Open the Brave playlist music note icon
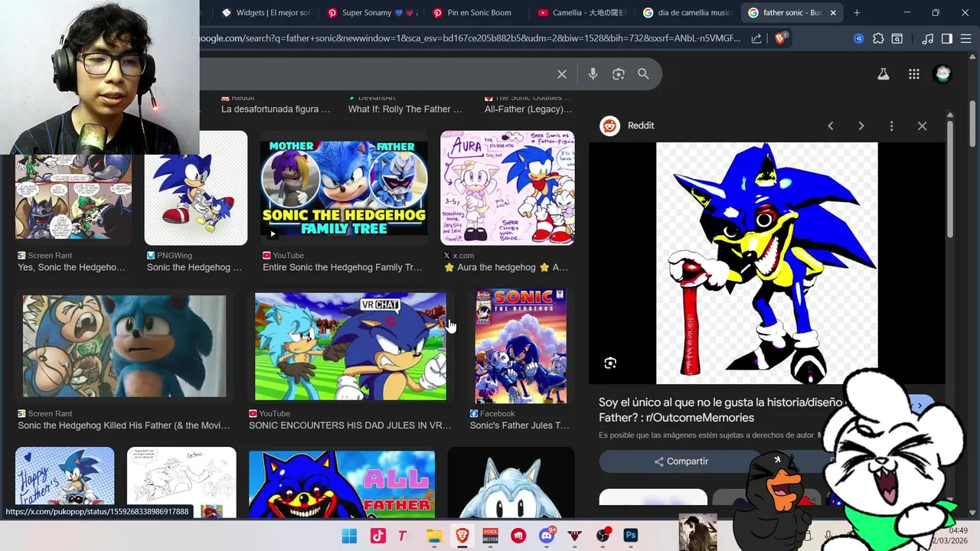This screenshot has height=551, width=980. pyautogui.click(x=928, y=38)
